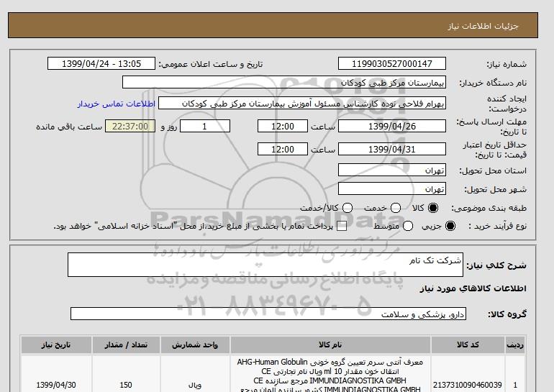Open اطلاعات تماس خریدار link
This screenshot has width=554, height=392.
pos(117,104)
